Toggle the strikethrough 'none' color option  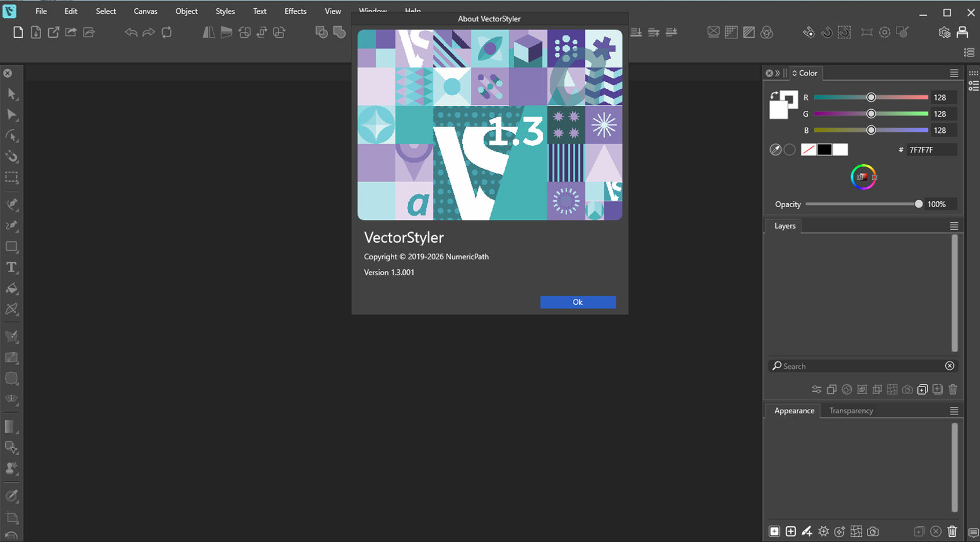tap(808, 149)
